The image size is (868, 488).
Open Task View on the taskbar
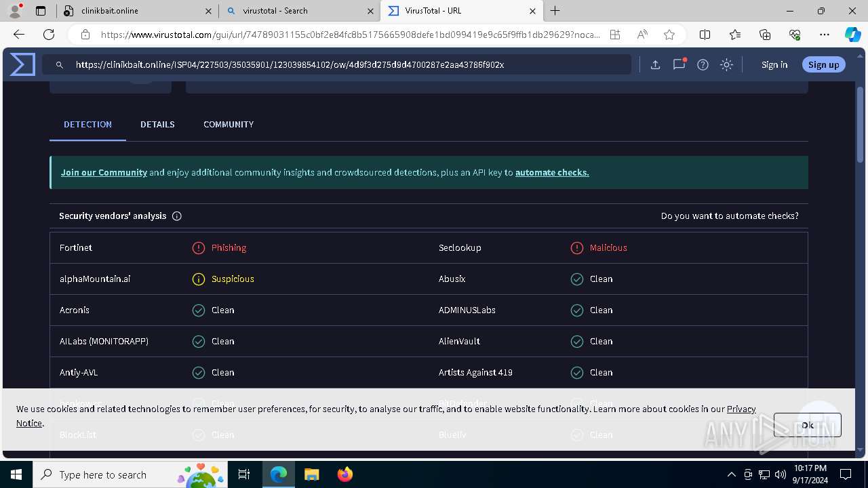pos(244,474)
